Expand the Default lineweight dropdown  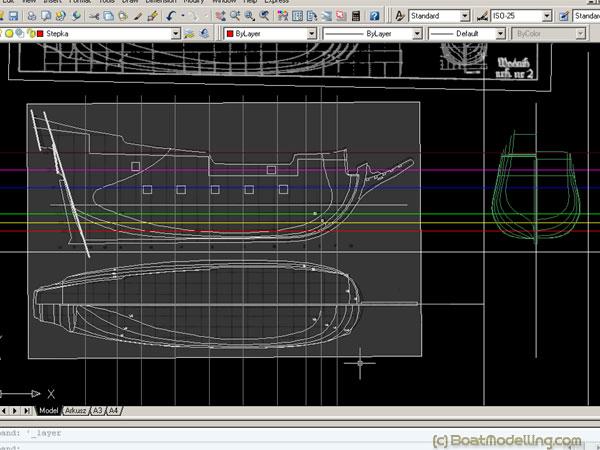tap(500, 34)
